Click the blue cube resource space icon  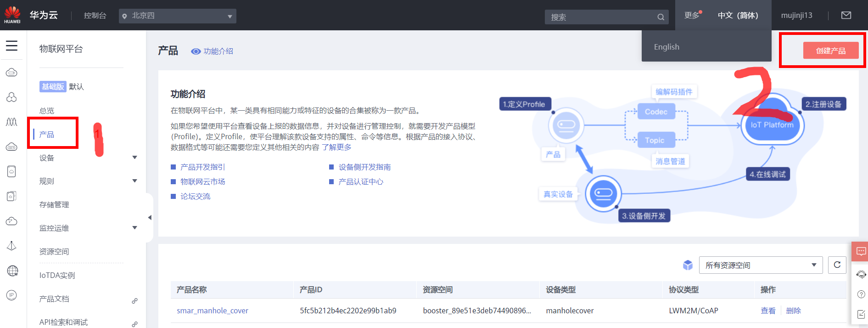click(688, 265)
